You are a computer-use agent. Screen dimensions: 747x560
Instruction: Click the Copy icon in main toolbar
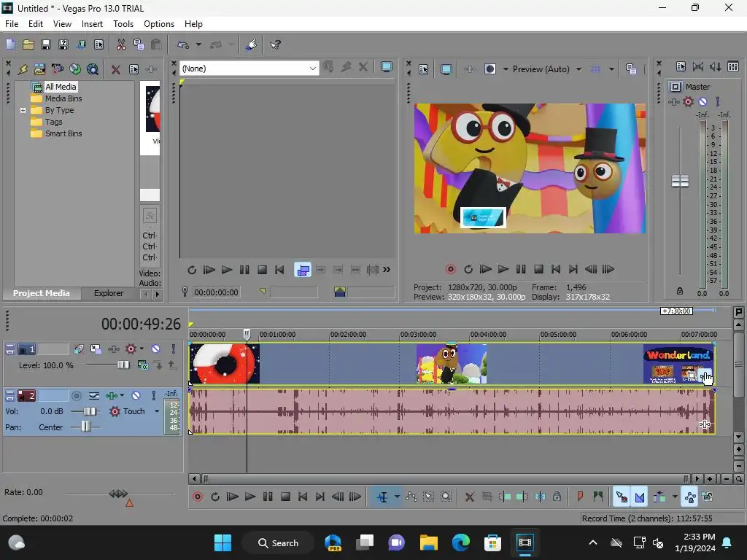(x=139, y=44)
